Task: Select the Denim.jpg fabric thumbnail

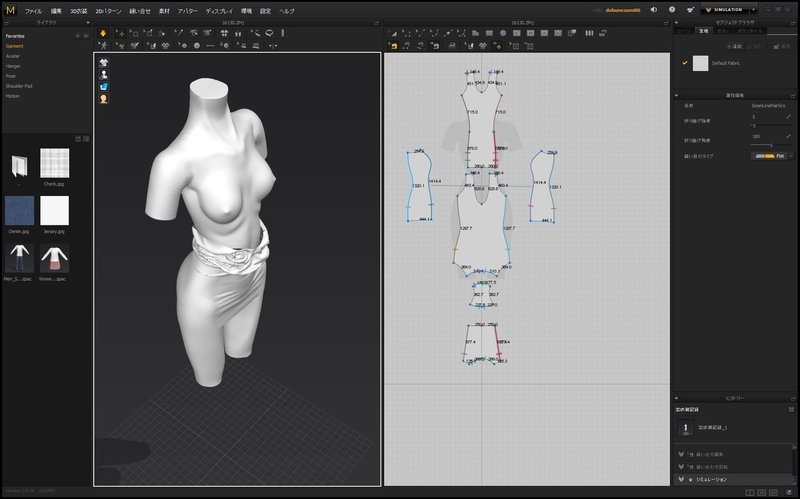Action: click(x=19, y=211)
